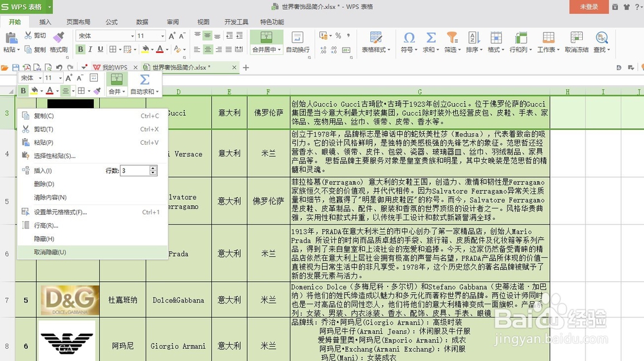
Task: Toggle vertical middle alignment in ribbon
Action: [x=207, y=35]
